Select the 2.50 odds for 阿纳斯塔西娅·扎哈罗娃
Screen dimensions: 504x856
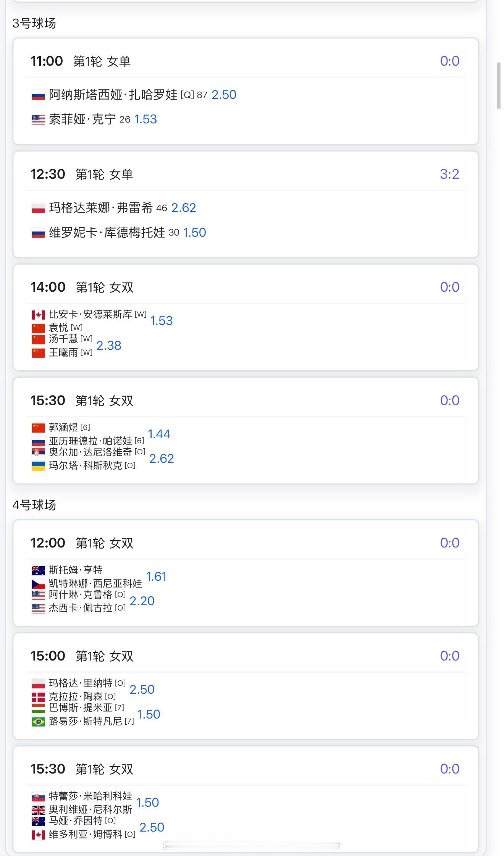(224, 95)
